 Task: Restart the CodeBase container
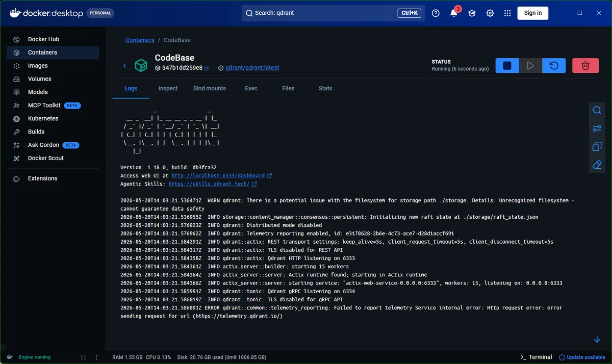coord(554,66)
